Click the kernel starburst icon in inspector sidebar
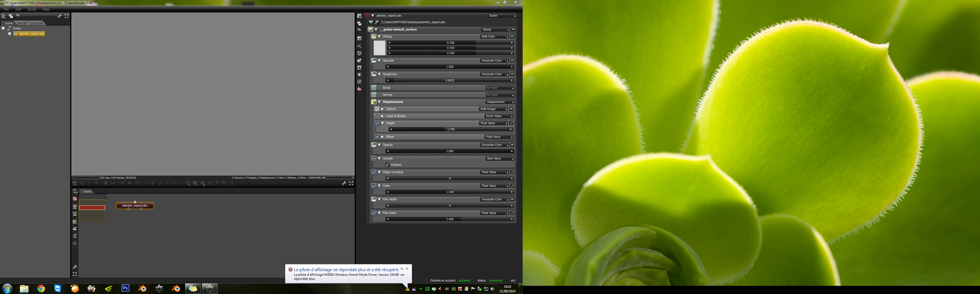This screenshot has height=294, width=980. coord(359,75)
